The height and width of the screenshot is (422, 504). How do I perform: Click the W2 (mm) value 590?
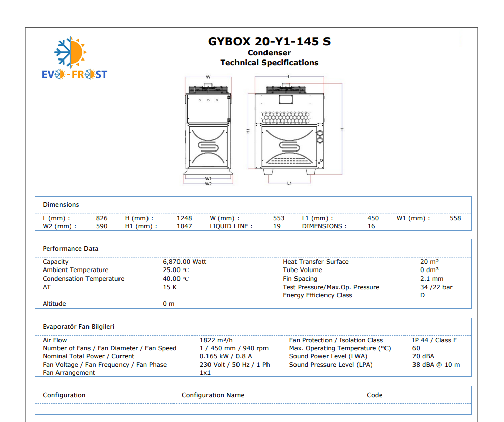tap(102, 226)
